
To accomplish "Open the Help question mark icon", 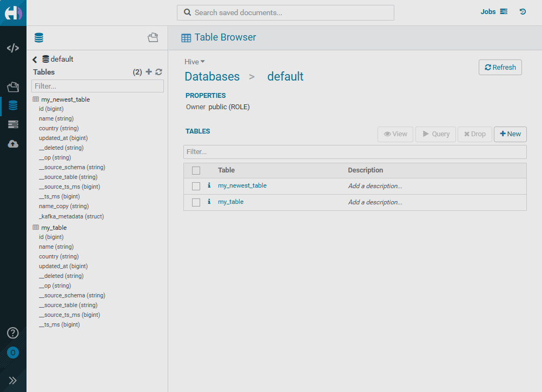I will (13, 333).
